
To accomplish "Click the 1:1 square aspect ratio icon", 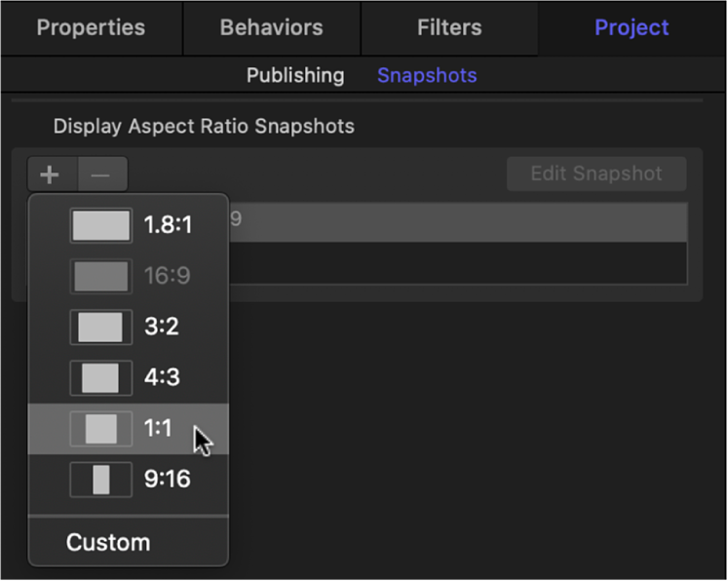I will [x=101, y=428].
